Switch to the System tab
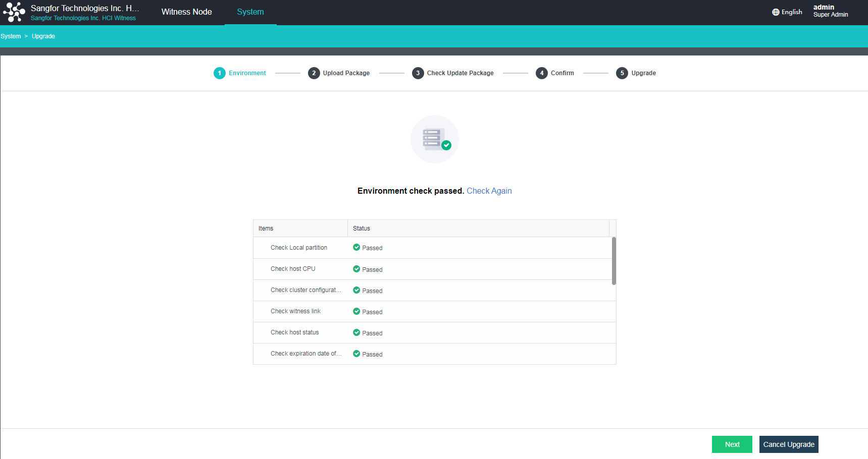This screenshot has width=868, height=459. 250,12
